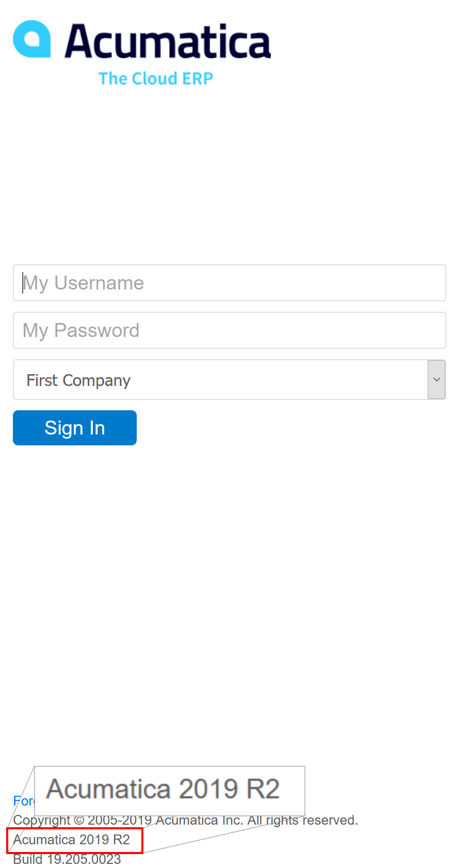The height and width of the screenshot is (868, 453).
Task: Click the partially hidden Forgot link
Action: [23, 801]
